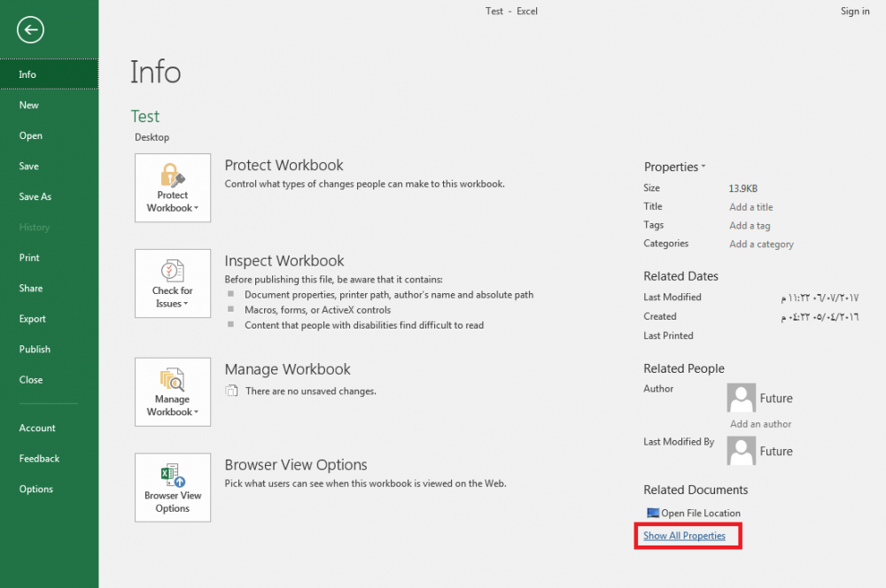Click the Author name Future
The width and height of the screenshot is (886, 588).
click(776, 398)
